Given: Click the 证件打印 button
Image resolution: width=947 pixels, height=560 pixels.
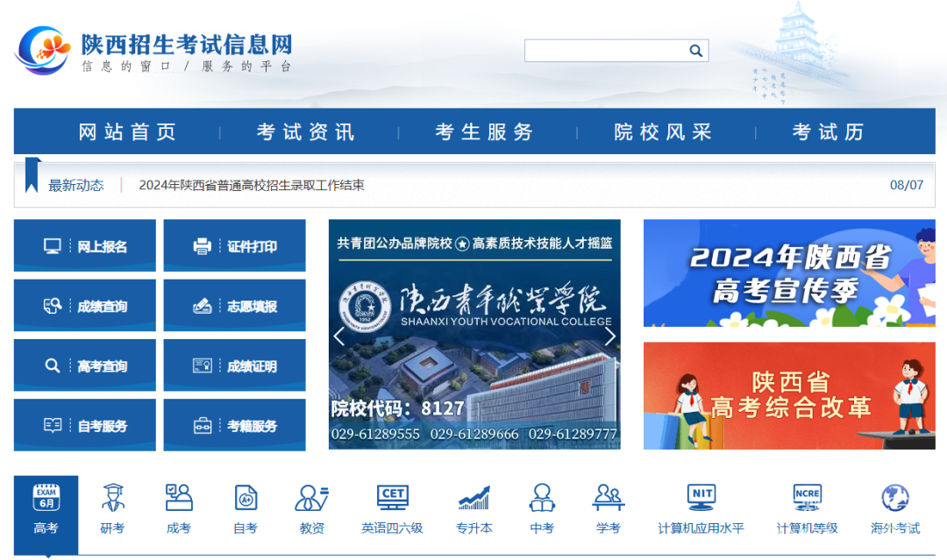Looking at the screenshot, I should click(x=234, y=245).
